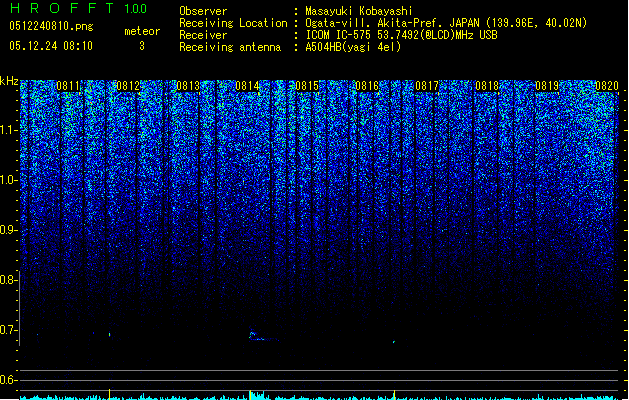The width and height of the screenshot is (629, 400).
Task: Click the 0812 time marker
Action: click(128, 86)
